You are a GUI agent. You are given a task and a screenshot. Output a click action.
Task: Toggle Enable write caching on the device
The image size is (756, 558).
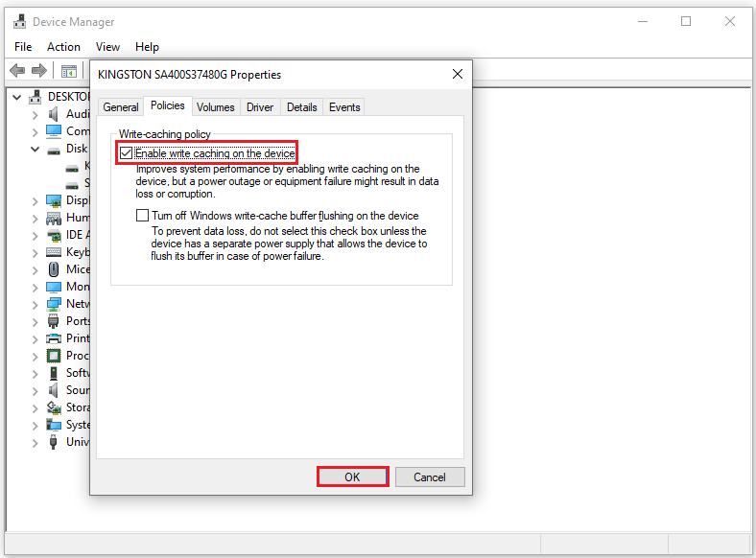point(127,153)
